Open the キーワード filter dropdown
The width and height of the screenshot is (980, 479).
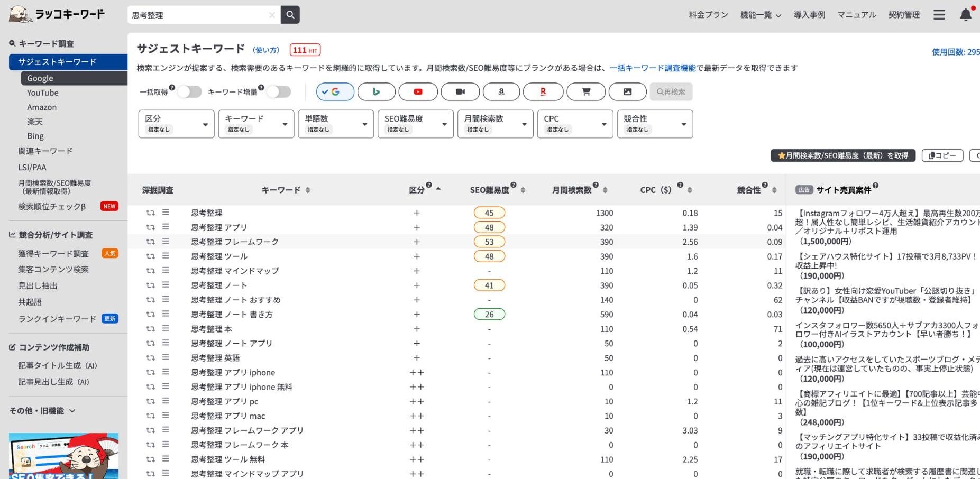(x=256, y=124)
